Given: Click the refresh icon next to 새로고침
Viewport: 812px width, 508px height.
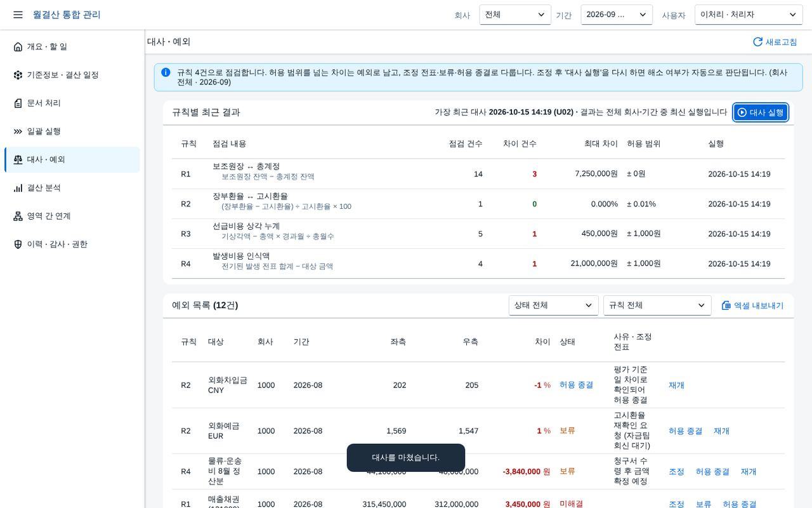Looking at the screenshot, I should point(757,42).
